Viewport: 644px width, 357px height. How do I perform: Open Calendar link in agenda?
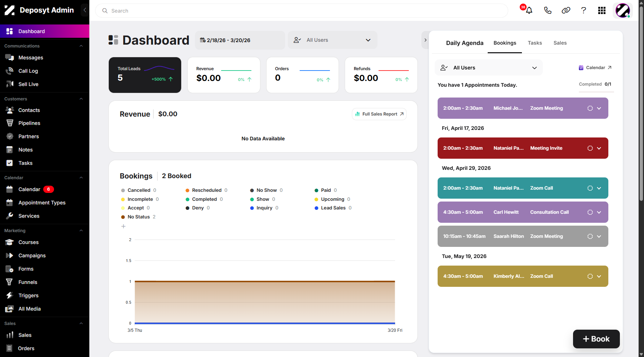(595, 68)
